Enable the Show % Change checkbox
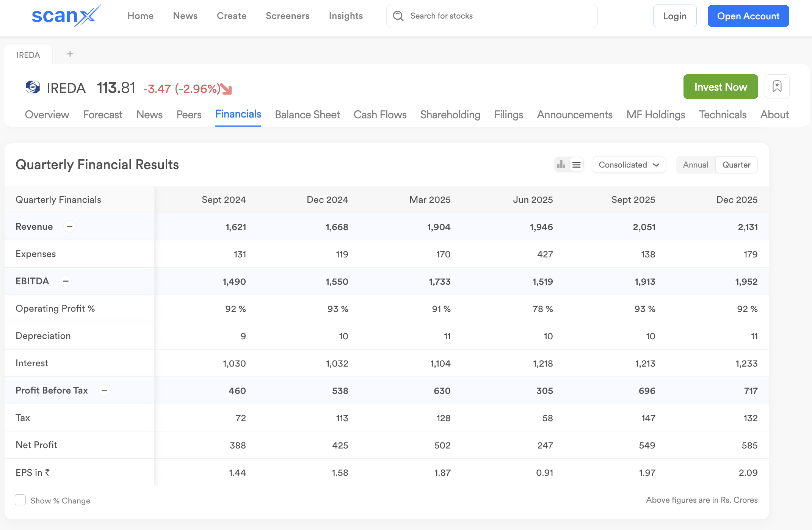Image resolution: width=812 pixels, height=530 pixels. click(x=20, y=500)
